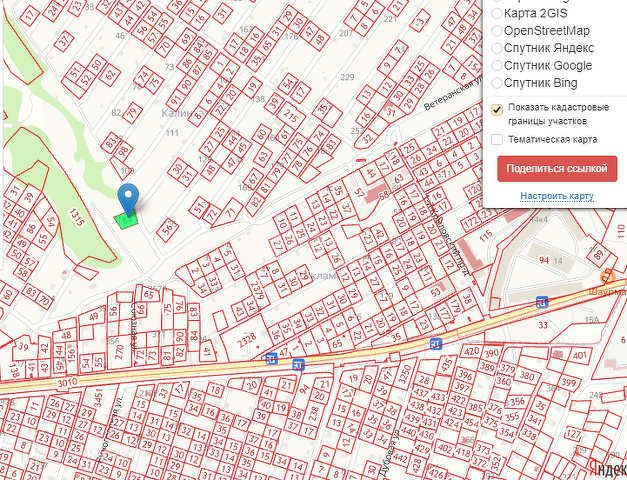Click the Ветеранская ул street label

453,94
